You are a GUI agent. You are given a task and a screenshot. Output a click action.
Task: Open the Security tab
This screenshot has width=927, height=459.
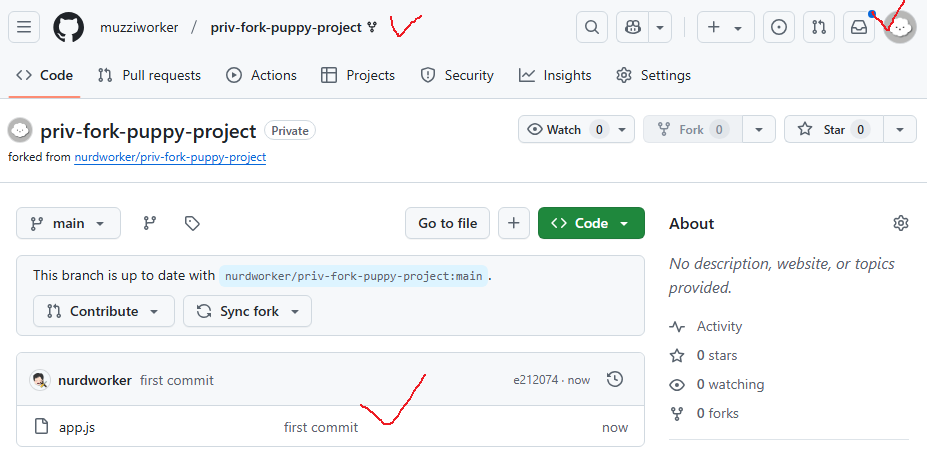[x=457, y=75]
